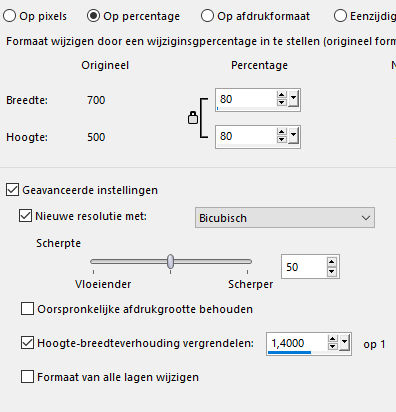Open the Bicubisch resampling dropdown
The image size is (396, 412).
click(285, 218)
